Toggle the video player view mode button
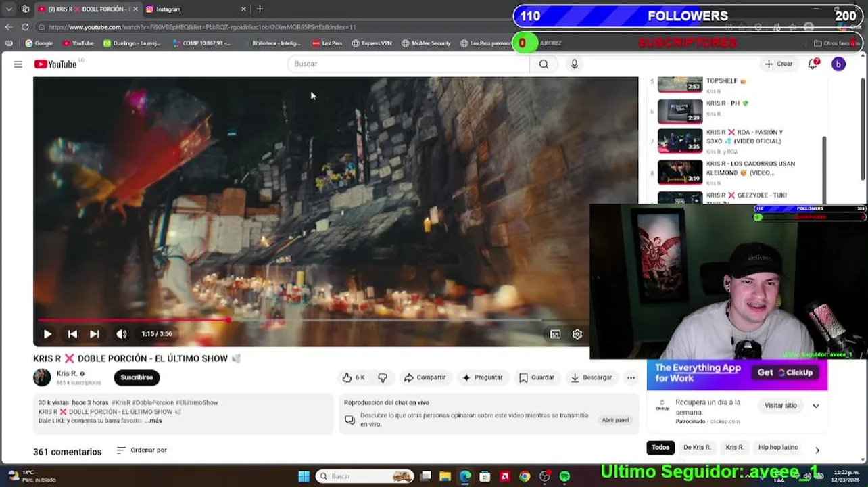 pyautogui.click(x=555, y=334)
